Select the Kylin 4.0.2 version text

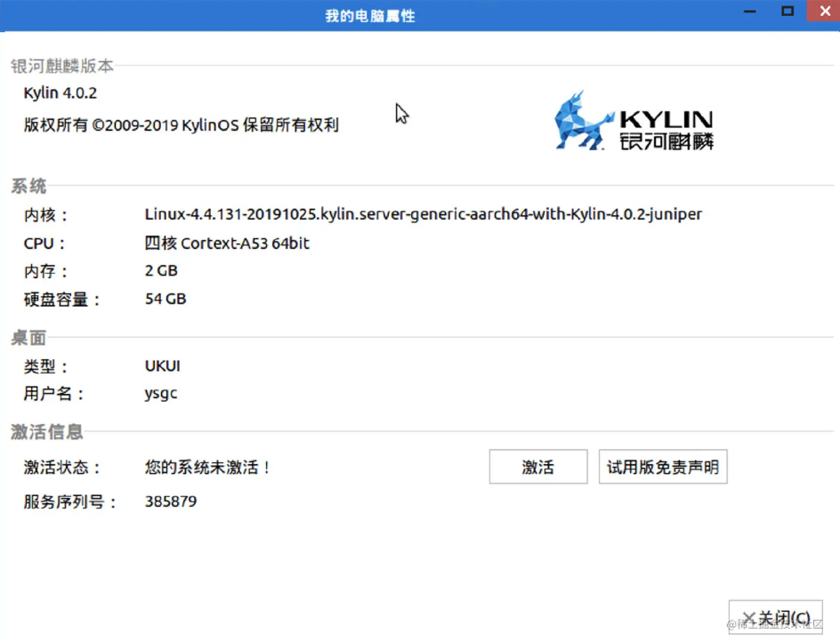[x=60, y=92]
